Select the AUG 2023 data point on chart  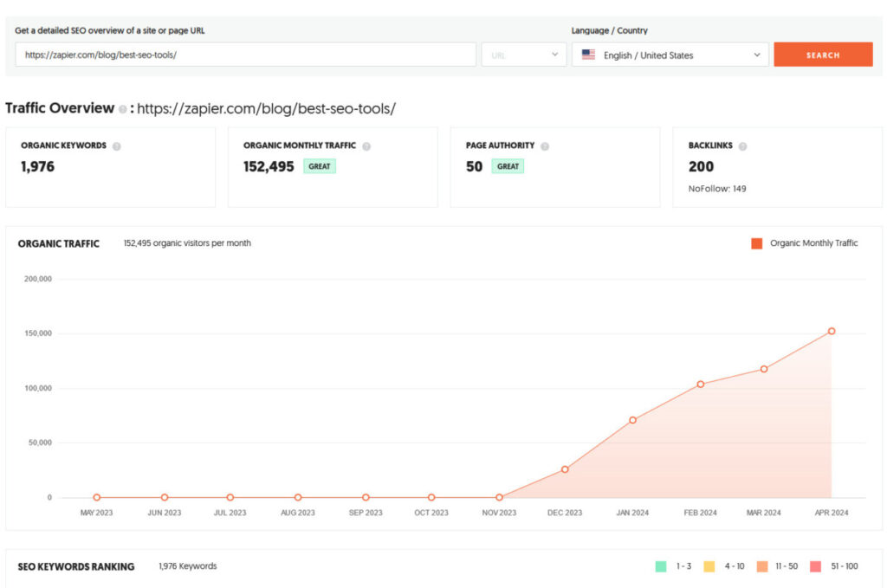click(x=298, y=498)
